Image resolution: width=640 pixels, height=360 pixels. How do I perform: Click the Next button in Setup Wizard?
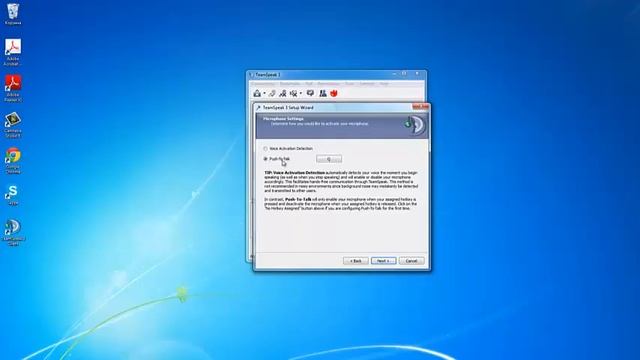point(383,261)
